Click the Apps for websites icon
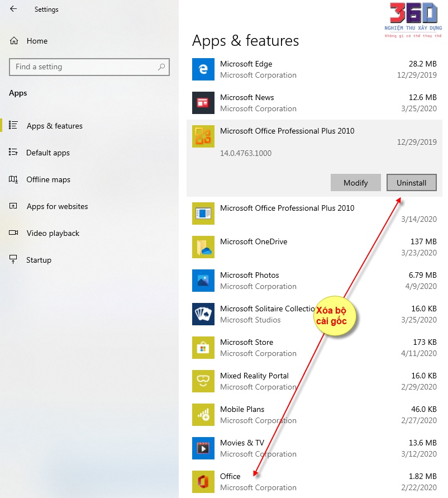This screenshot has width=448, height=498. point(13,206)
